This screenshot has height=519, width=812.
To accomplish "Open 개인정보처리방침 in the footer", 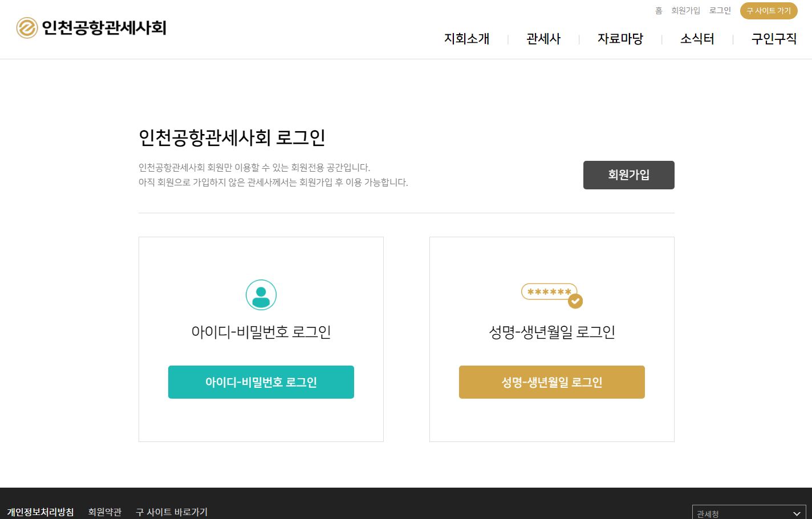I will pos(40,512).
